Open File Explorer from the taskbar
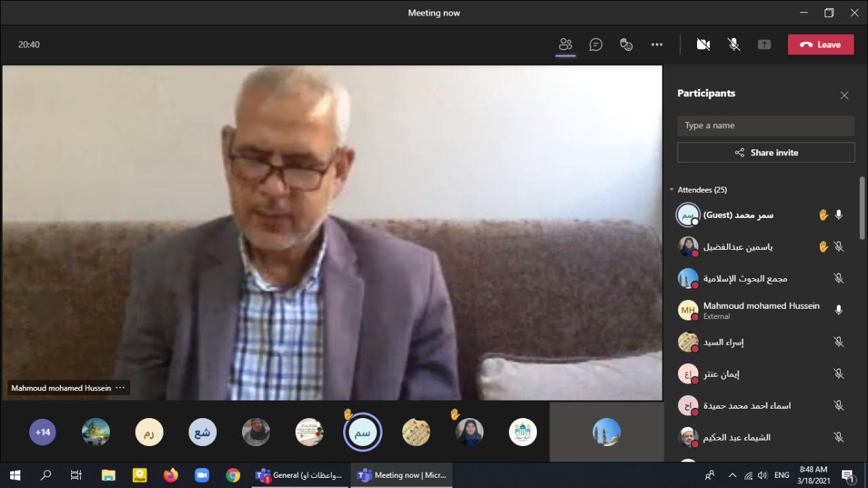 pyautogui.click(x=108, y=475)
